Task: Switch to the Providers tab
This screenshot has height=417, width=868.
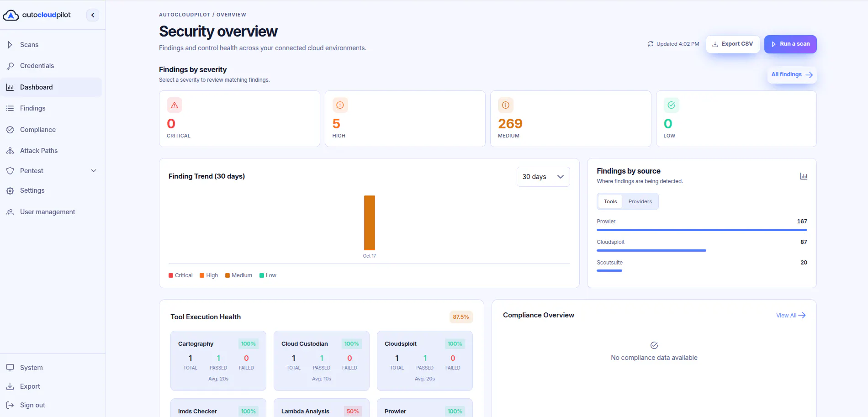Action: click(x=640, y=201)
